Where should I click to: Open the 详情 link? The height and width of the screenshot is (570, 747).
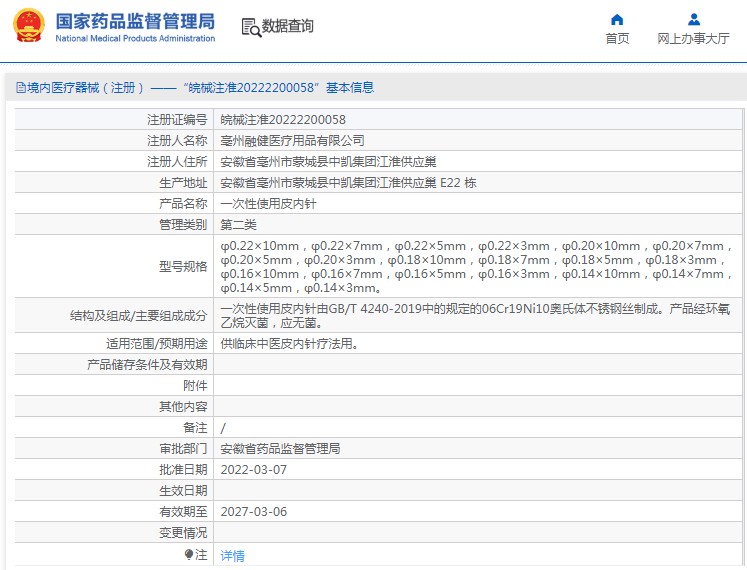click(232, 556)
